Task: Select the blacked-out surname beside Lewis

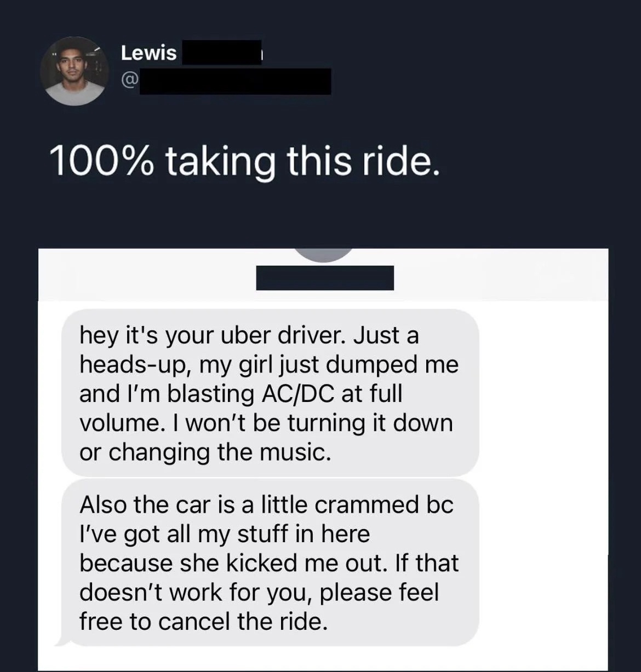Action: [x=221, y=53]
